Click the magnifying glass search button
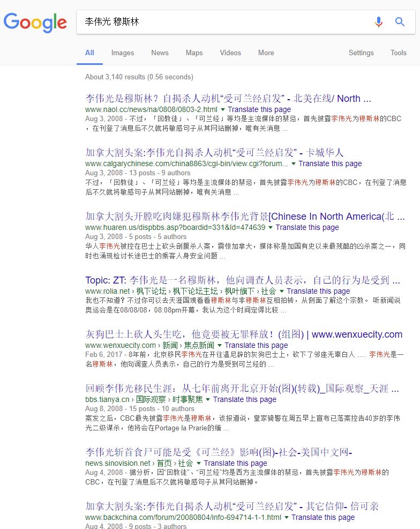Viewport: 420px width, 529px height. coord(400,22)
